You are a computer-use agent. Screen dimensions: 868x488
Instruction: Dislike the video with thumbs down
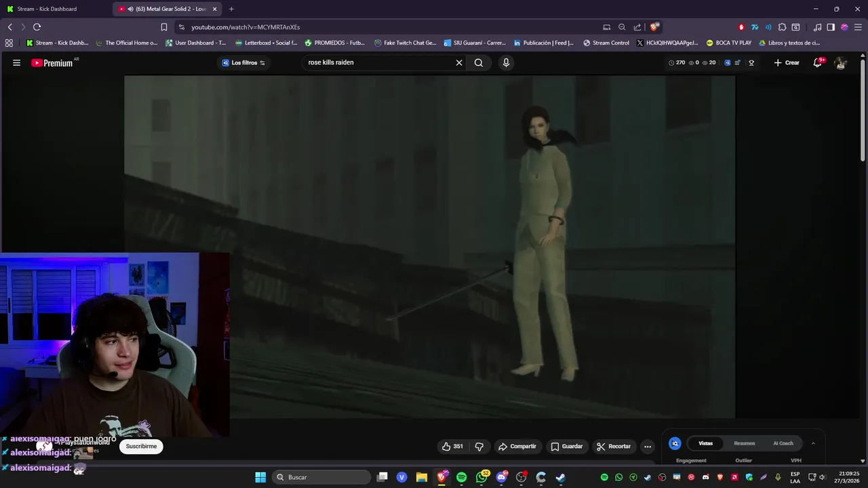click(479, 446)
